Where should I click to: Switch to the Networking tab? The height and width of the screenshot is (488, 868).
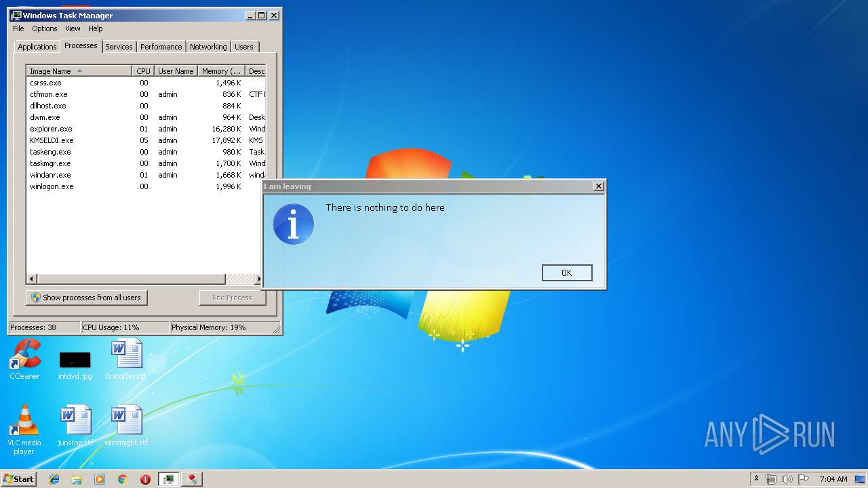pos(208,47)
